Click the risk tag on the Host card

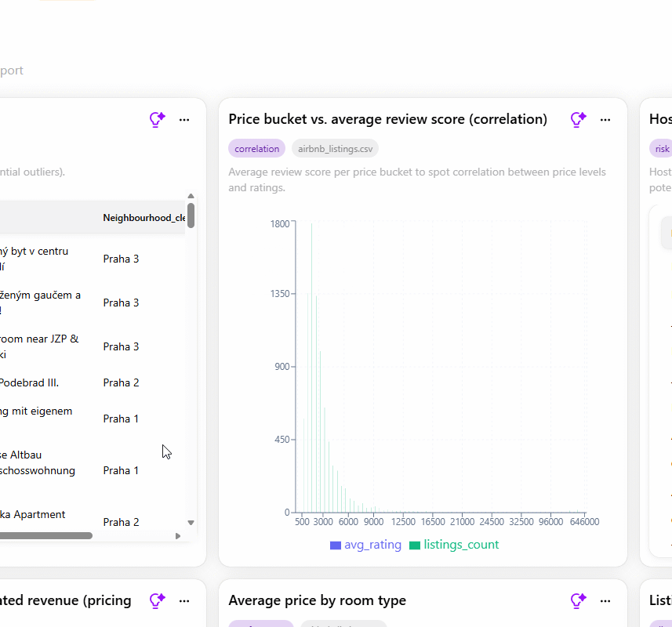click(x=661, y=149)
